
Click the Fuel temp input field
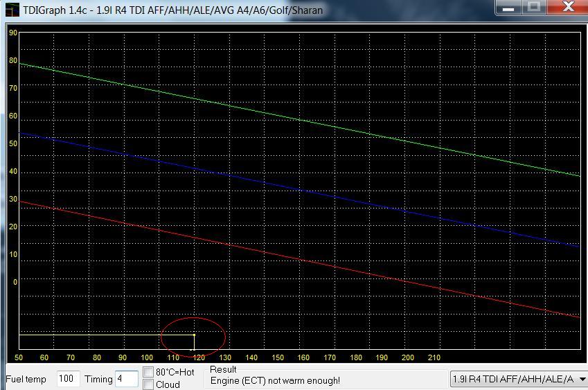(x=68, y=379)
